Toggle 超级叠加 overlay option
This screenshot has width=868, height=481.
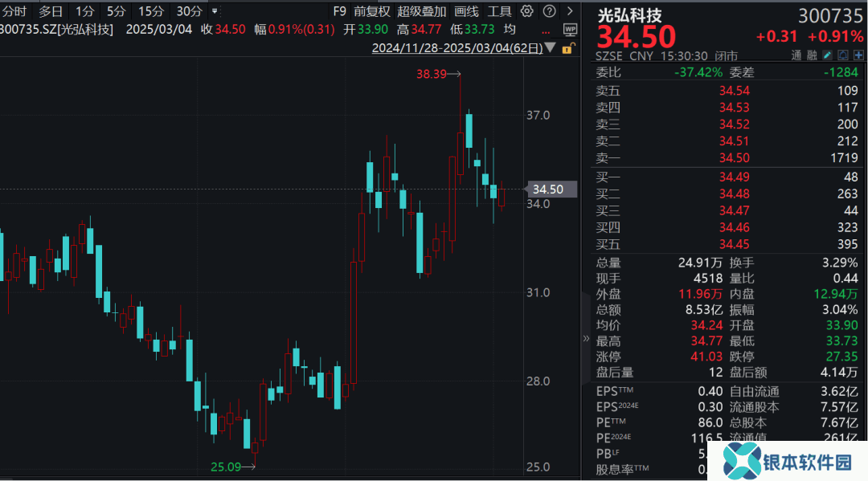(421, 11)
